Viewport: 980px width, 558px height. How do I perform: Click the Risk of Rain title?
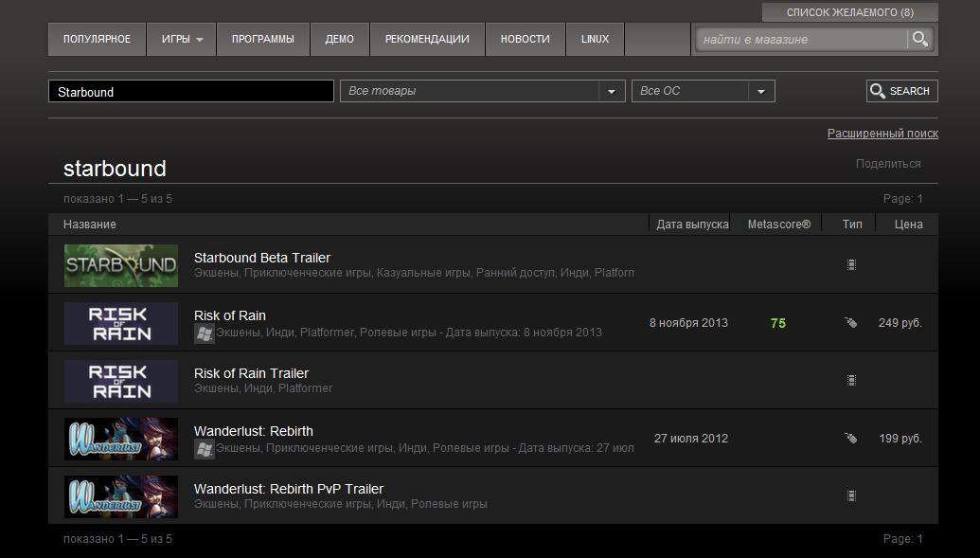coord(229,315)
